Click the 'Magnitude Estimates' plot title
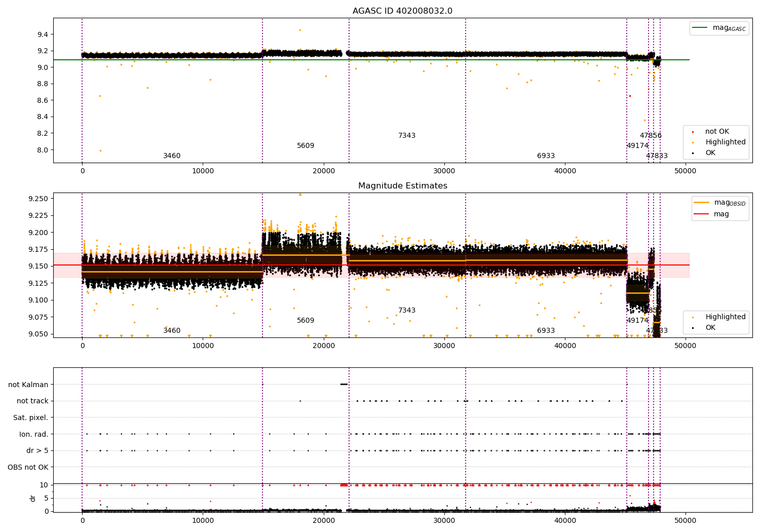Image resolution: width=760 pixels, height=532 pixels. pyautogui.click(x=403, y=186)
